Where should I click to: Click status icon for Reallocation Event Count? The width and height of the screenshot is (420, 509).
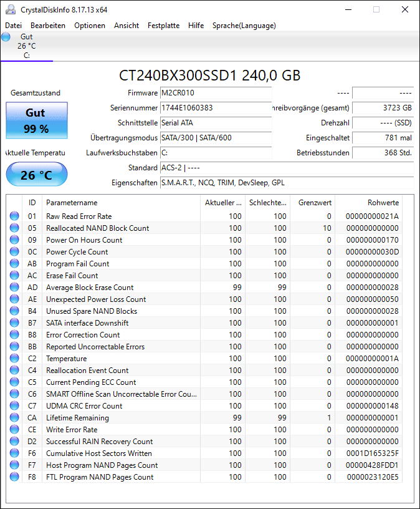point(14,370)
